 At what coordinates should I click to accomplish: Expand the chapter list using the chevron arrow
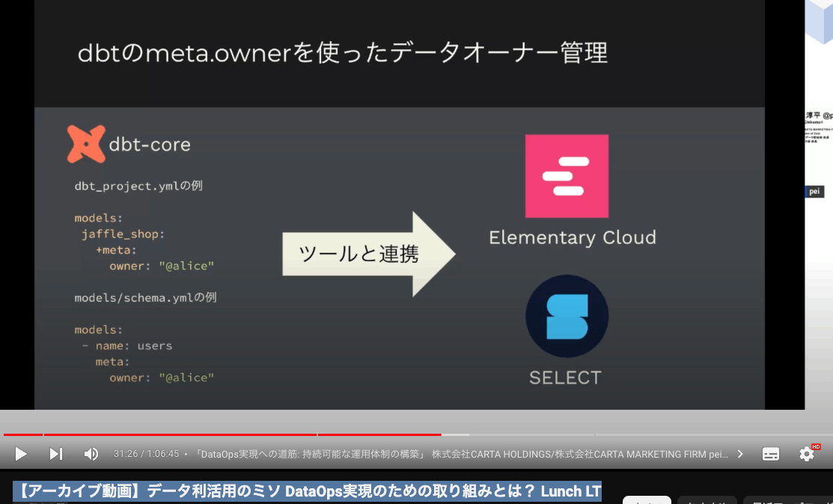pos(740,454)
